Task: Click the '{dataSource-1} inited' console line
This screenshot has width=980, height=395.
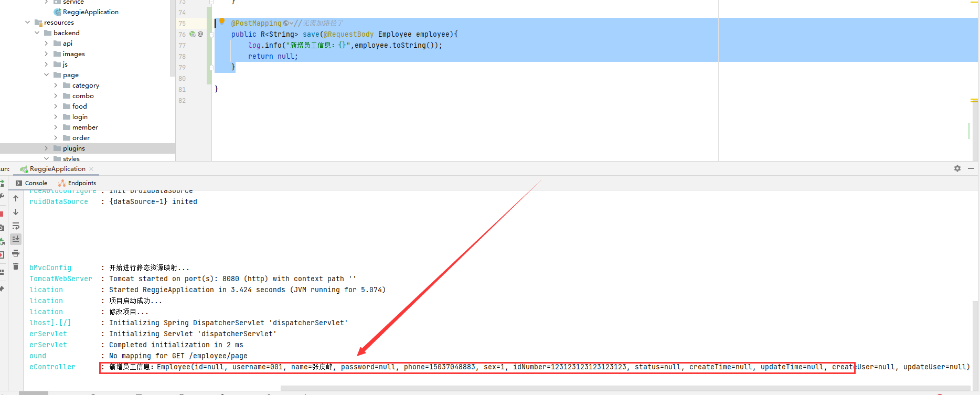Action: [x=153, y=201]
